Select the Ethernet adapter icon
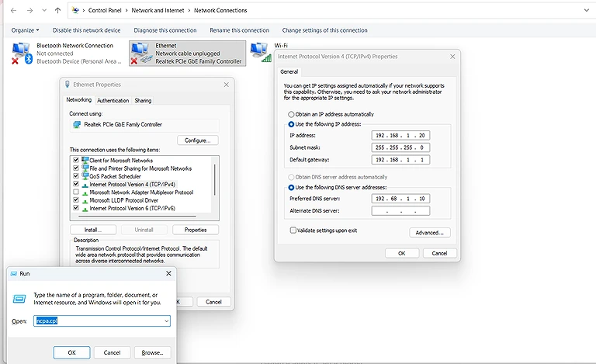The width and height of the screenshot is (596, 364). 141,54
